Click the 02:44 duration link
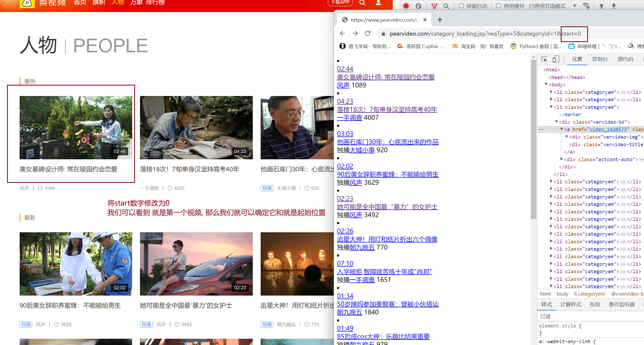 (x=345, y=69)
